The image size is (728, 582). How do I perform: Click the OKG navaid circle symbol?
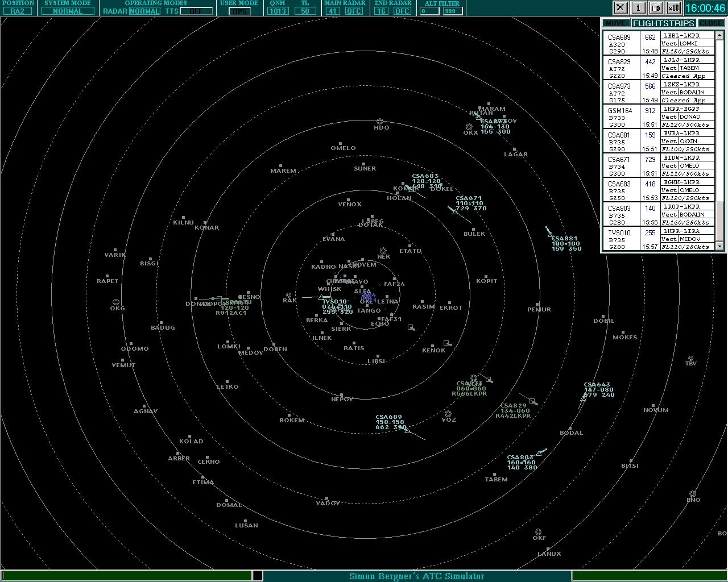(x=116, y=302)
